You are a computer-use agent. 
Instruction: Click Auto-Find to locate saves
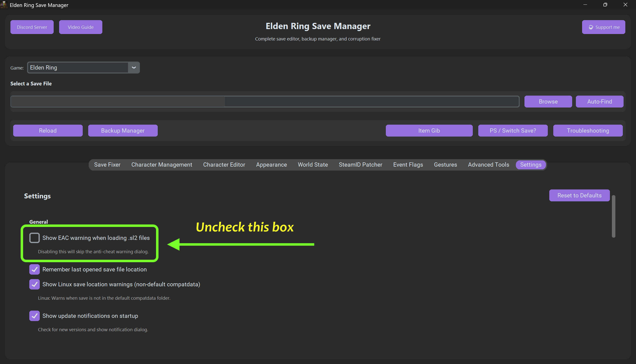(x=599, y=102)
